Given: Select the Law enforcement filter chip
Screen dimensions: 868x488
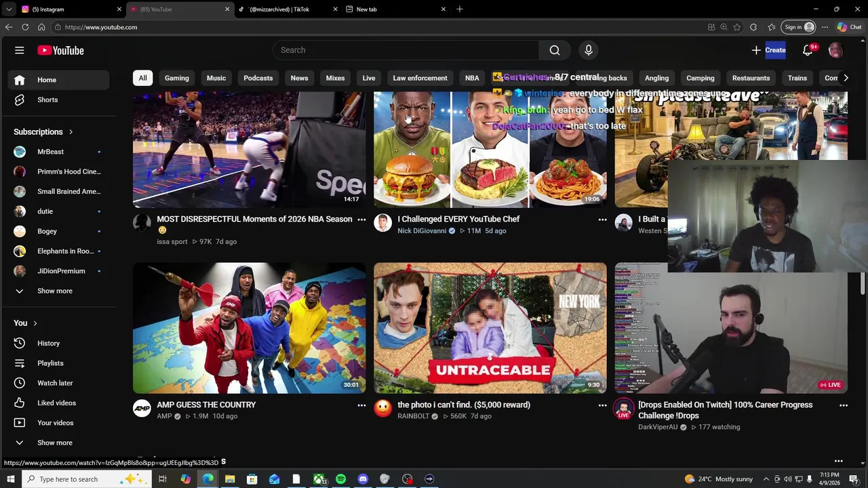Looking at the screenshot, I should [420, 78].
